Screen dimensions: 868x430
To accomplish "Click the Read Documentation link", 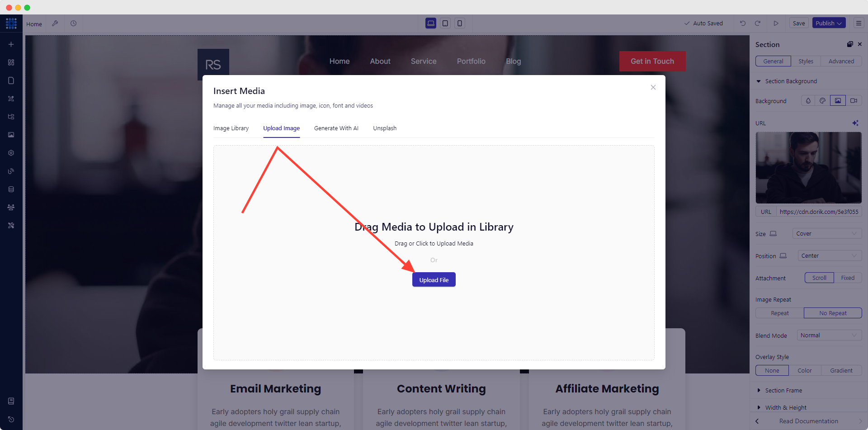I will tap(808, 421).
